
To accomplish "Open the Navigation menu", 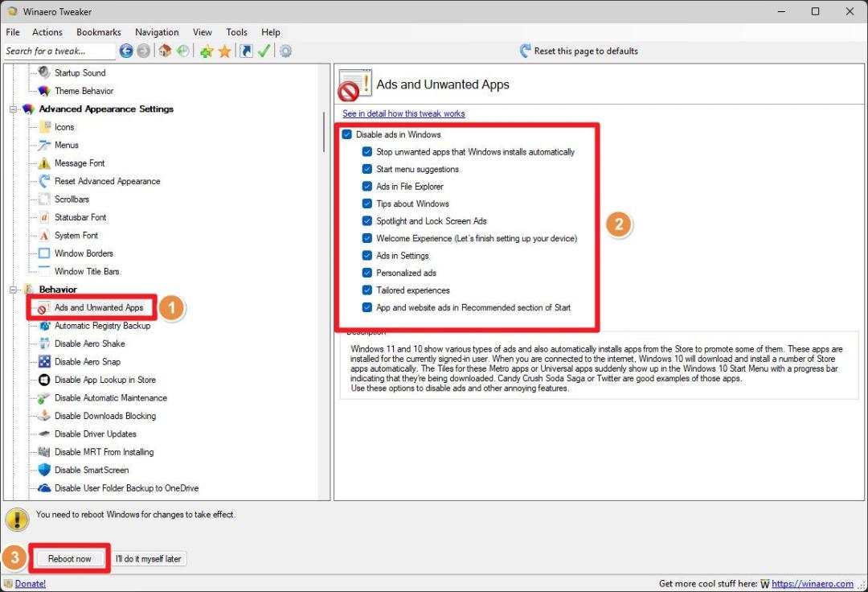I will [157, 32].
